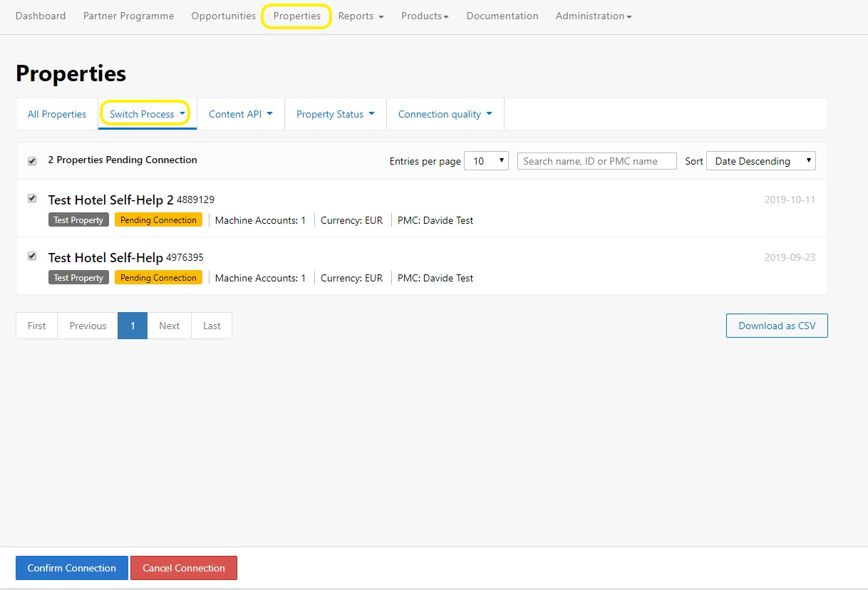Expand the Content API filter
Viewport: 868px width, 590px height.
pos(240,114)
